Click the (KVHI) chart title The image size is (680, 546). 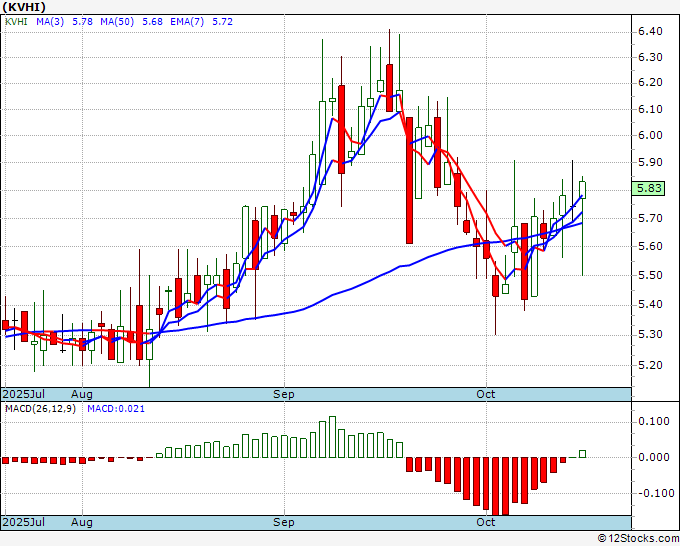[24, 7]
